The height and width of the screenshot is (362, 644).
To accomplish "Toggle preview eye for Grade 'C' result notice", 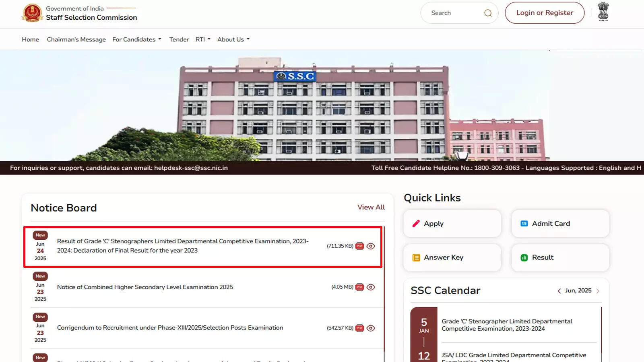I will pos(371,246).
